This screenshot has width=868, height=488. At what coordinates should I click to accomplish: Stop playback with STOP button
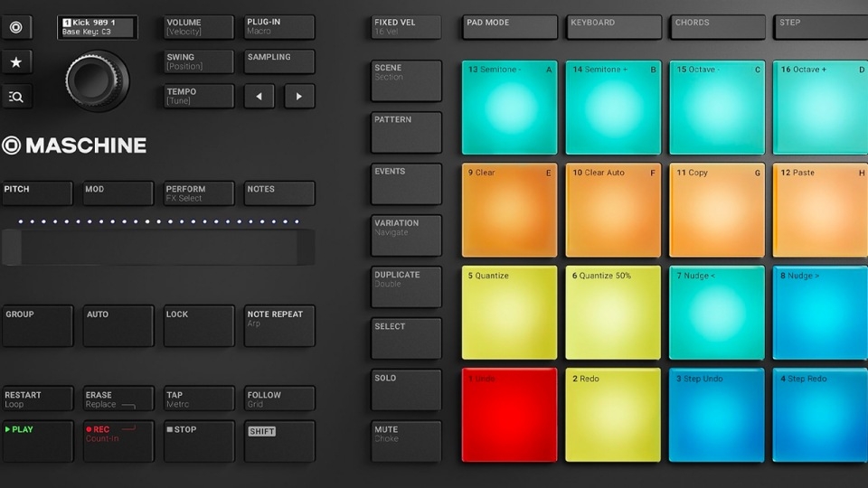[198, 442]
